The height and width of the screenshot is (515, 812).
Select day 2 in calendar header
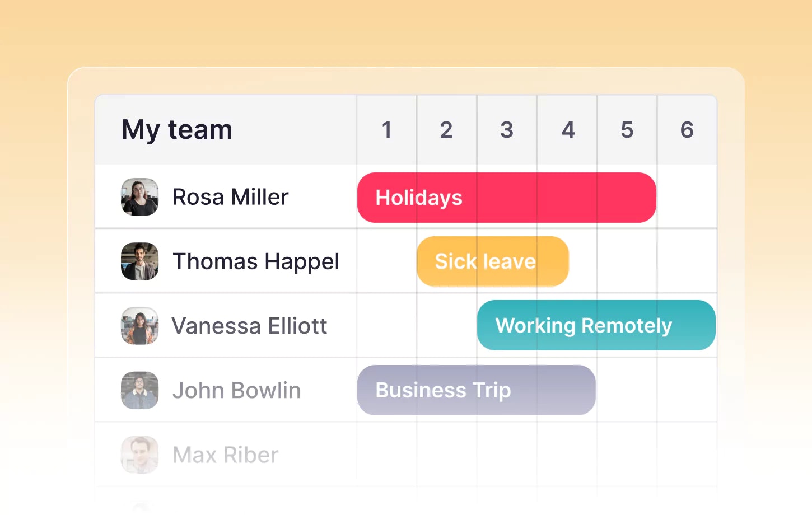click(x=446, y=130)
